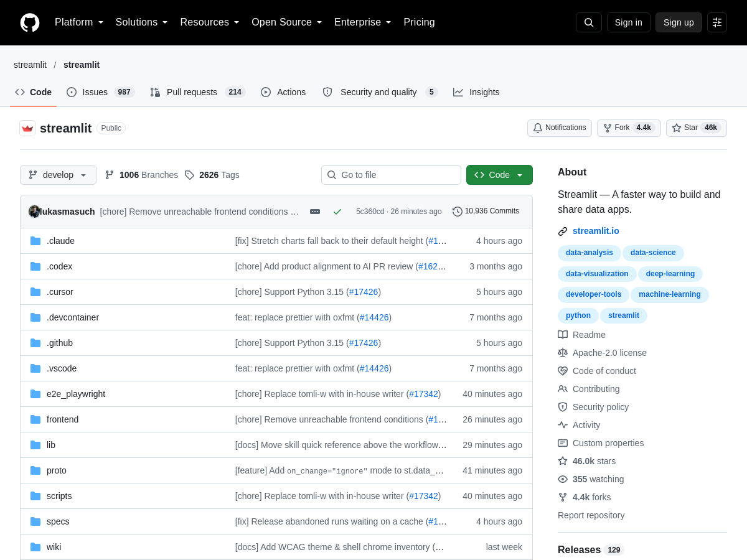
Task: Click the link chain icon beside streamlit.io
Action: coord(563,231)
